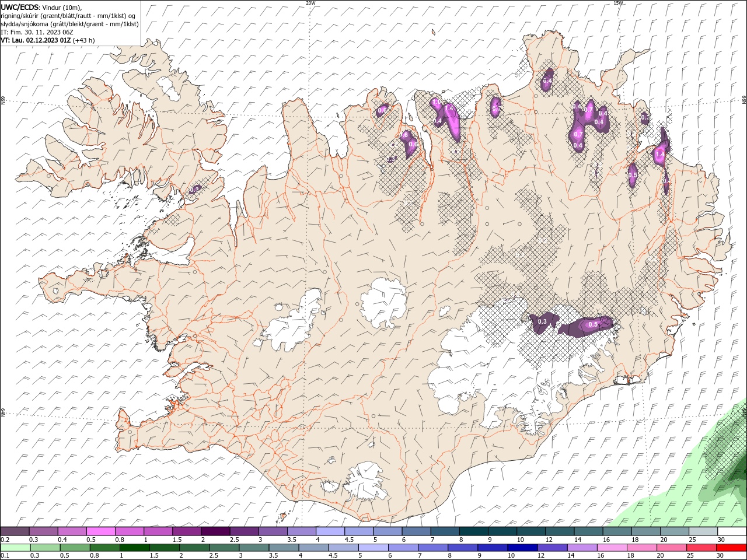Viewport: 747px width, 560px height.
Task: Click the upper legend swatch between 6 and 7
Action: (x=416, y=531)
